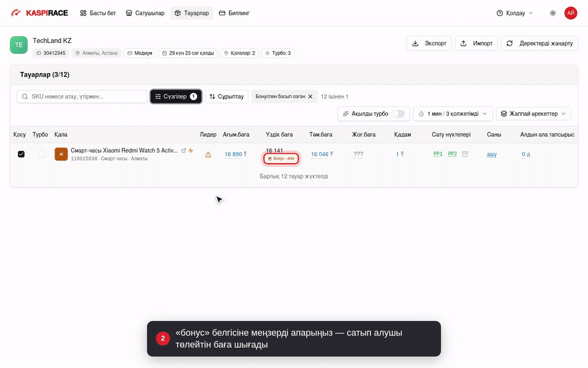
Task: Click the TE store avatar
Action: pyautogui.click(x=19, y=45)
